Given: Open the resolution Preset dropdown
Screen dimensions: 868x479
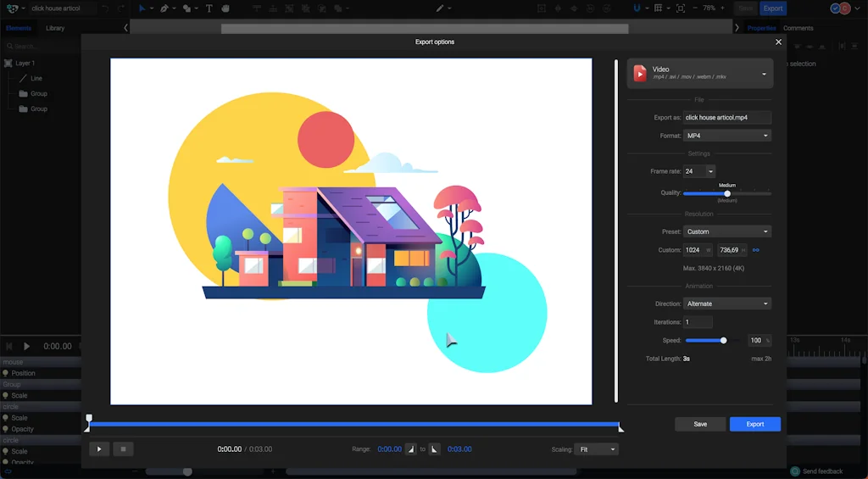Looking at the screenshot, I should [x=727, y=231].
